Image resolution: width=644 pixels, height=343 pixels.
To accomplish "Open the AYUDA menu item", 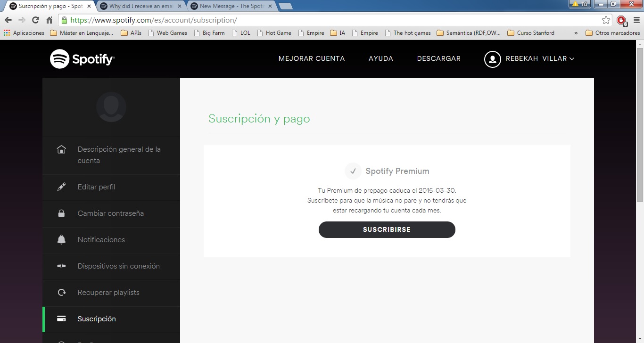I will pyautogui.click(x=381, y=59).
